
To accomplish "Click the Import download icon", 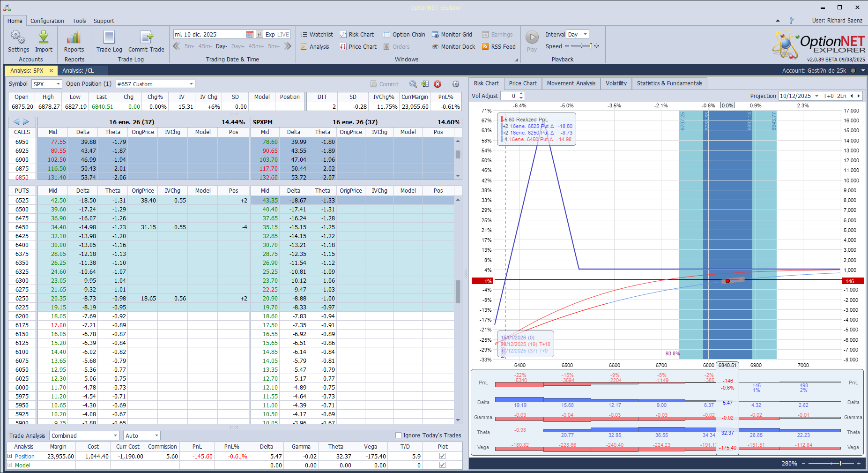I will [44, 38].
